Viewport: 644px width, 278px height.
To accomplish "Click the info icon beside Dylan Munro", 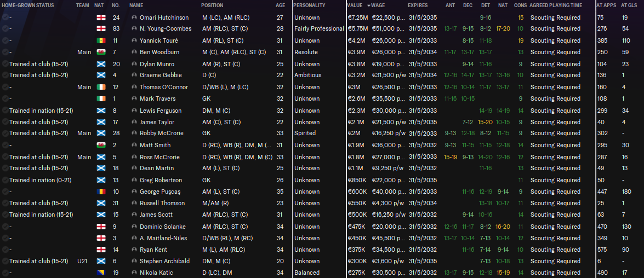I will 134,64.
